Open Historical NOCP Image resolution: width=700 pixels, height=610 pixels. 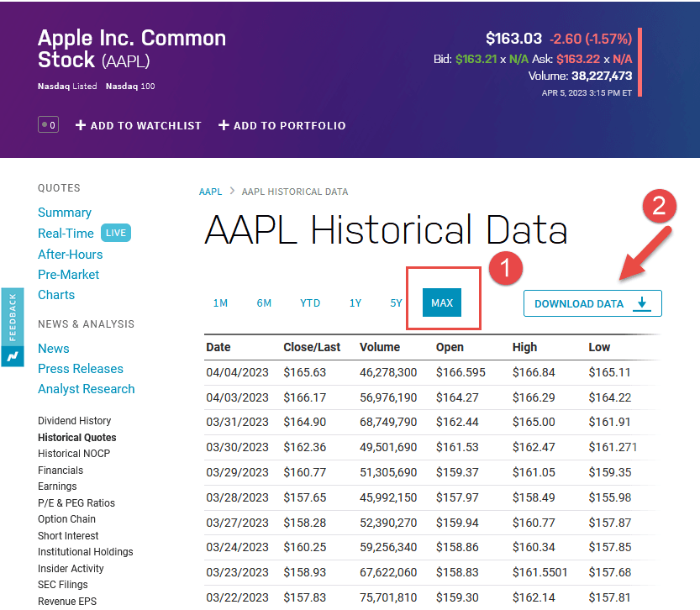[x=74, y=454]
